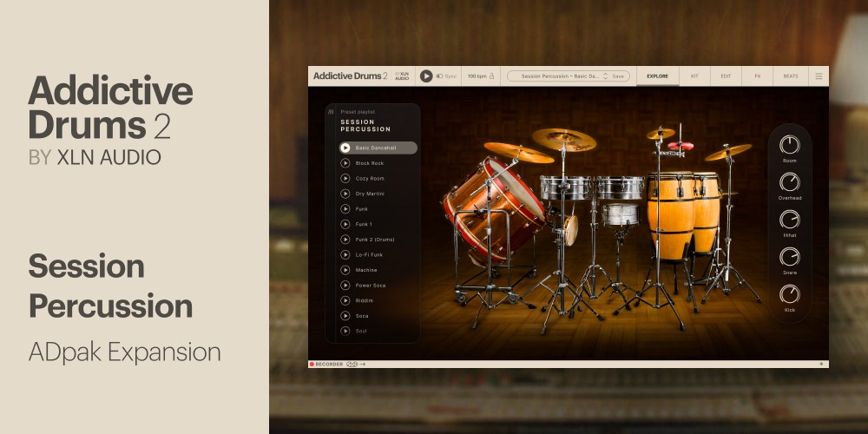Click the Overhead mix knob

790,182
